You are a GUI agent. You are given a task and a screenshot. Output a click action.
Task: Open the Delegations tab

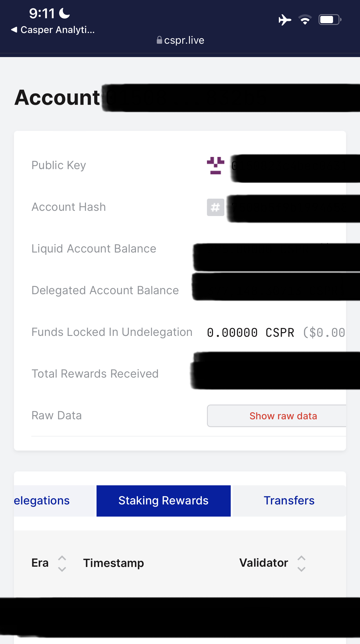42,501
